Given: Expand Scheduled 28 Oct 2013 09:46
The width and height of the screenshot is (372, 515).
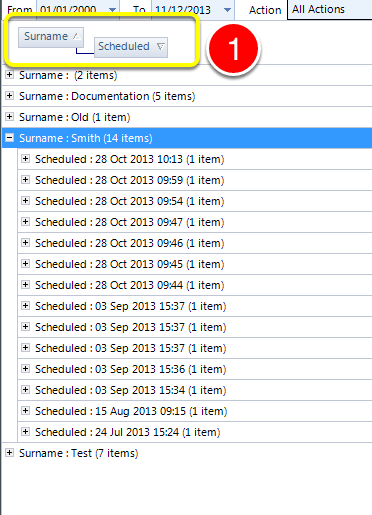Looking at the screenshot, I should pyautogui.click(x=25, y=243).
